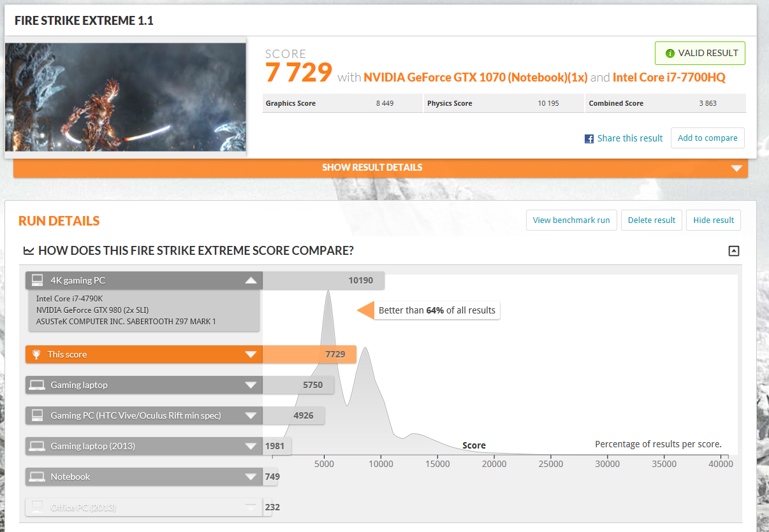Click the 4K gaming PC score 10190

(360, 280)
